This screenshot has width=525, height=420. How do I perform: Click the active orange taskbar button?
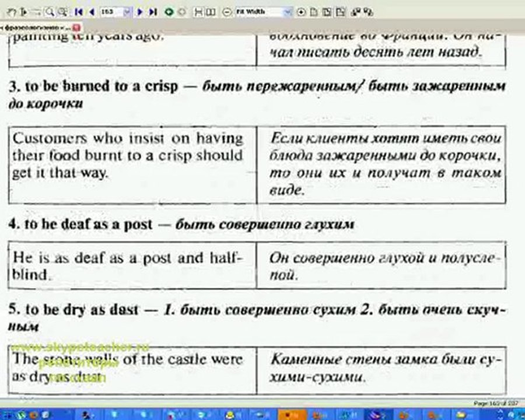[x=292, y=415]
